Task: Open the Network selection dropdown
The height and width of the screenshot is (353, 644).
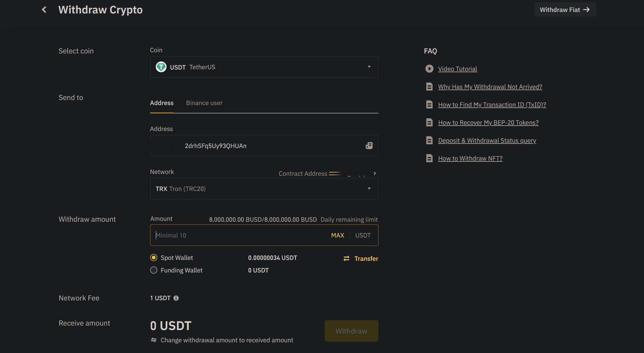Action: tap(369, 189)
